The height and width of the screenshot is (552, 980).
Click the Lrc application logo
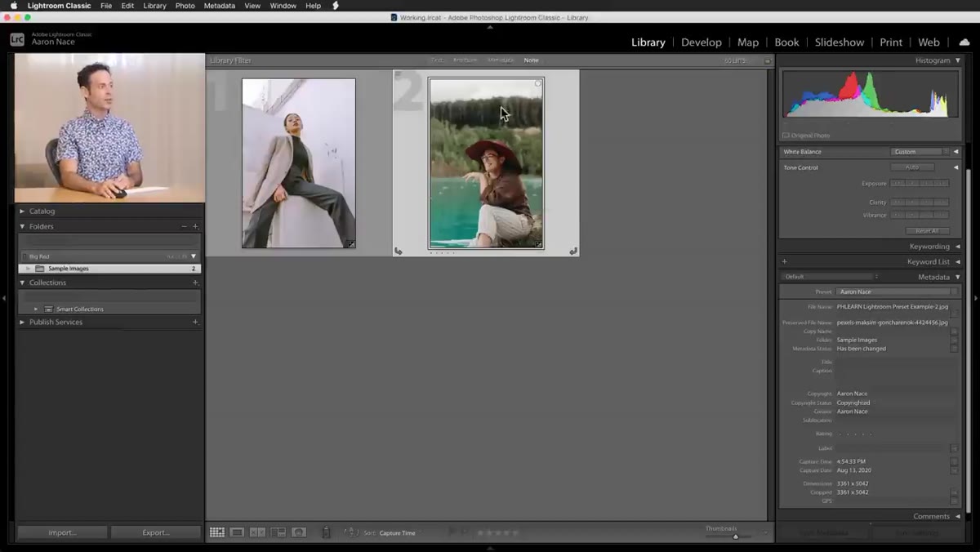click(17, 39)
